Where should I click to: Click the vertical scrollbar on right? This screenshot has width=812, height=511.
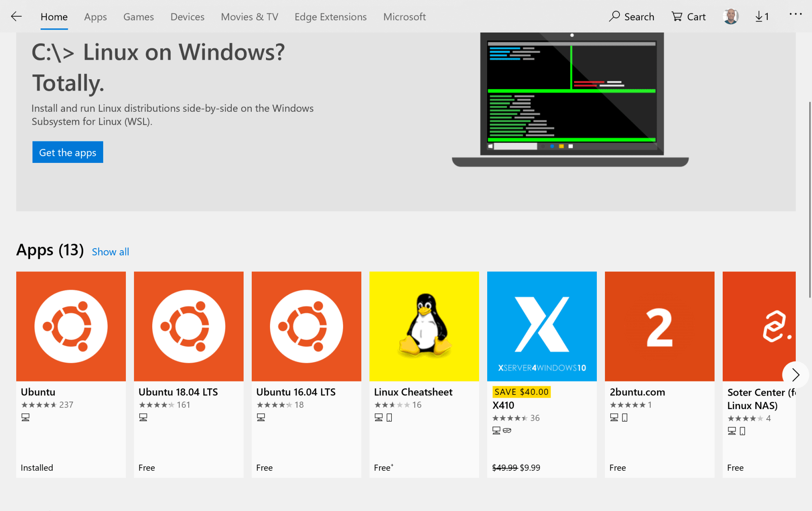pos(810,199)
